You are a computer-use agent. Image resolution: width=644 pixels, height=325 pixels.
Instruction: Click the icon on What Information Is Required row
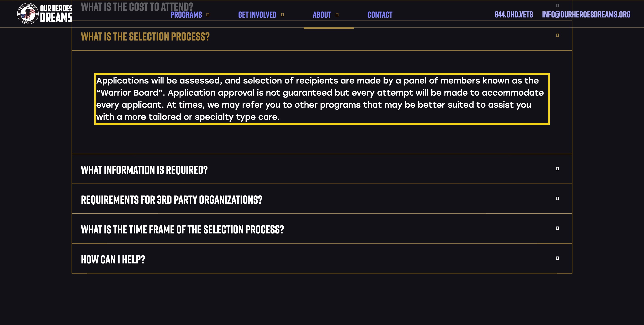(x=557, y=169)
